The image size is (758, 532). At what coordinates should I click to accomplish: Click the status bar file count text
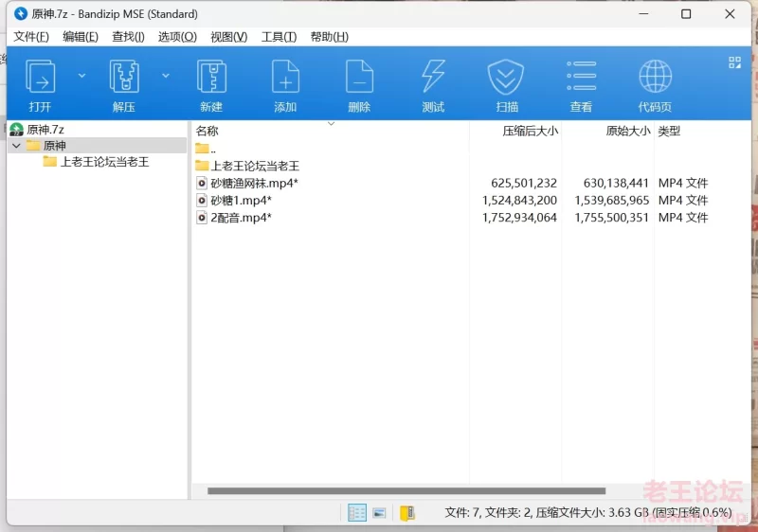coord(587,512)
